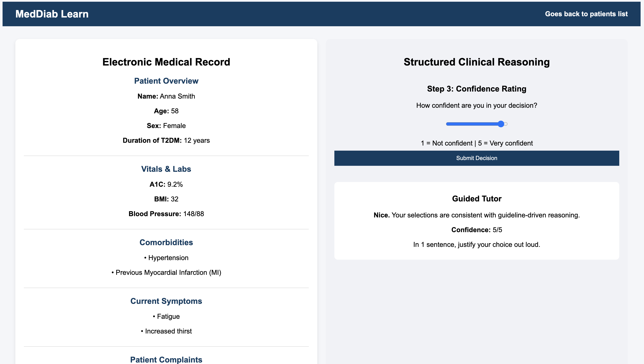This screenshot has height=364, width=644.
Task: Click the Guided Tutor heading
Action: click(477, 198)
